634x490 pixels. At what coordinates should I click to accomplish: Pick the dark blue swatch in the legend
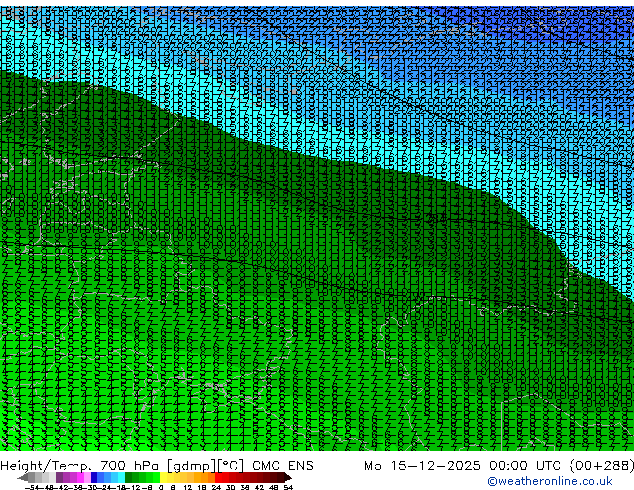[x=94, y=477]
